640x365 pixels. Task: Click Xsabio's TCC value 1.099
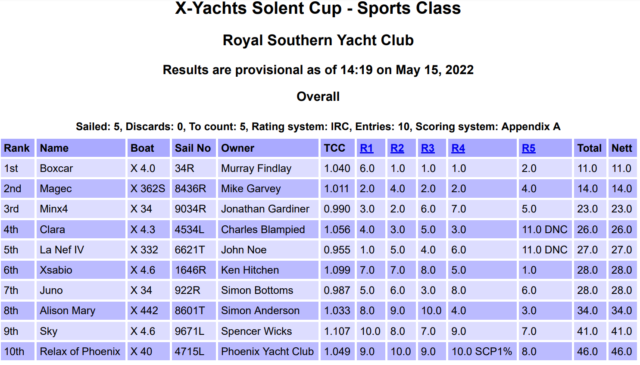point(337,270)
